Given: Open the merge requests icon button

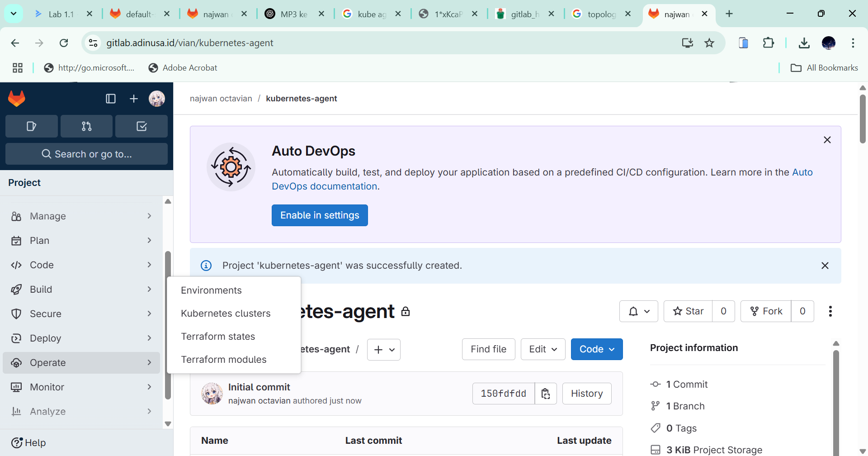Looking at the screenshot, I should tap(86, 126).
